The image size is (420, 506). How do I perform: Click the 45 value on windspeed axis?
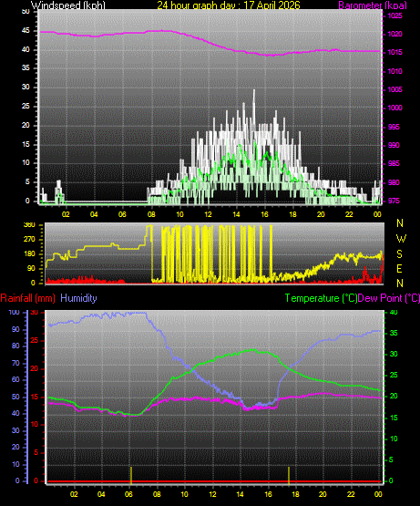26,30
